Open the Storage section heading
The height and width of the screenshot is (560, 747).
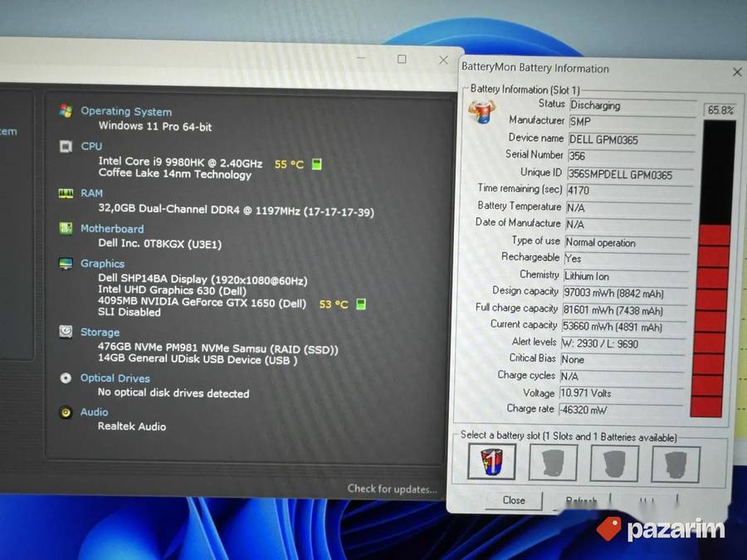(x=100, y=332)
